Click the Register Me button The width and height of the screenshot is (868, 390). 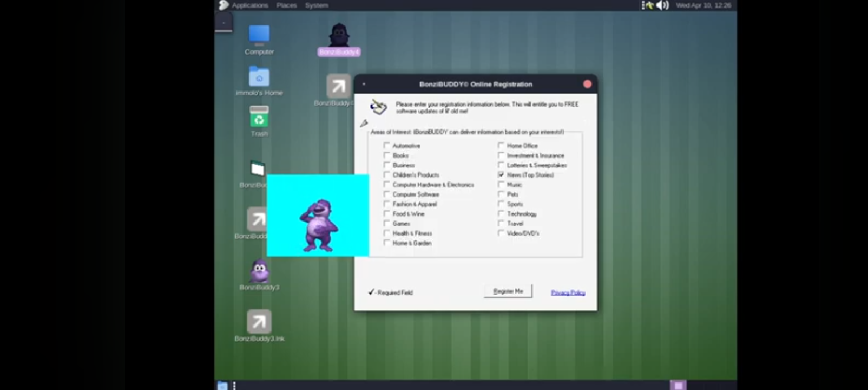click(508, 291)
